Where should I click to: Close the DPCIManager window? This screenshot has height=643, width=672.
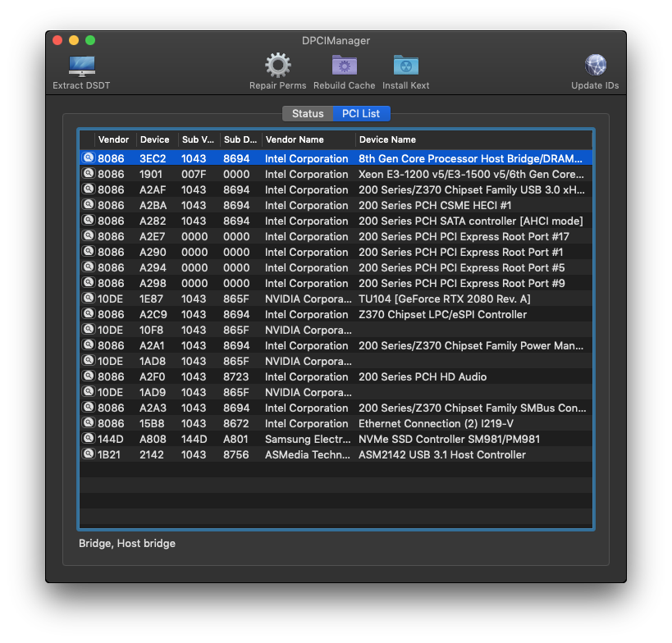click(x=57, y=40)
